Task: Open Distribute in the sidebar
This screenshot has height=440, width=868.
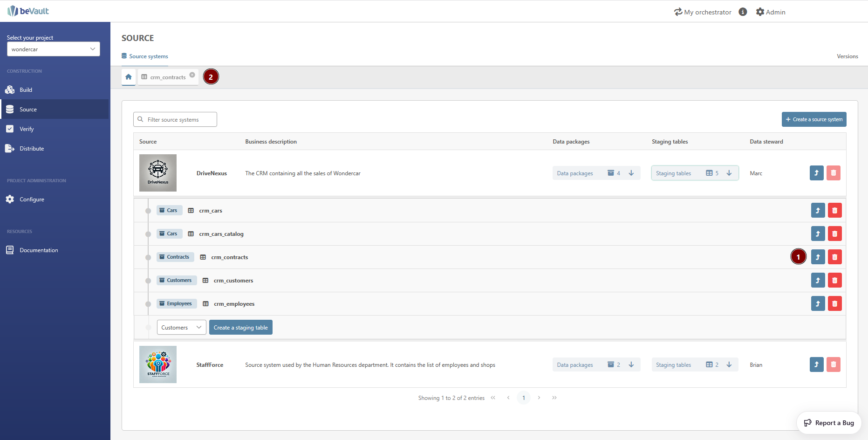Action: [32, 149]
